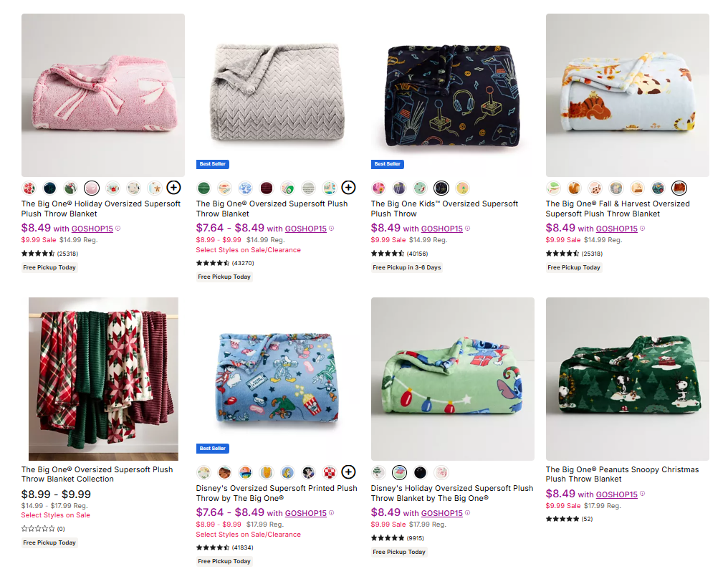Open star rating of Kids Oversized Throw
Image resolution: width=728 pixels, height=574 pixels.
pyautogui.click(x=388, y=254)
